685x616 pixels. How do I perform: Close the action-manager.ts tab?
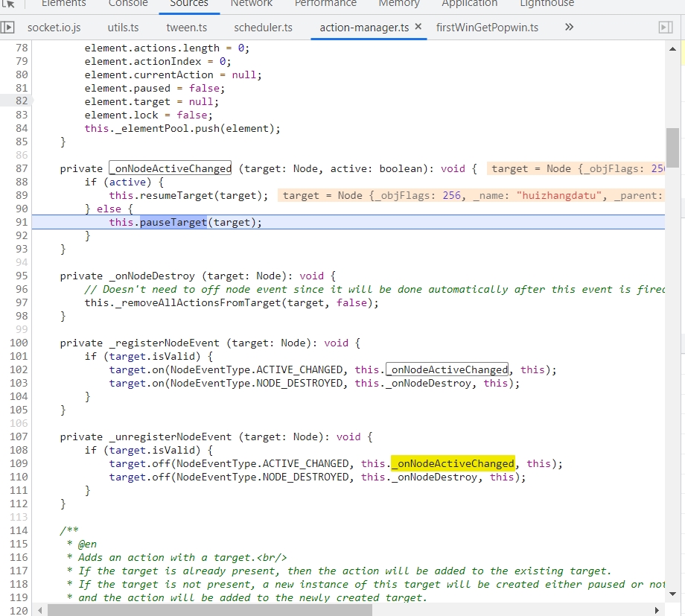pos(418,27)
